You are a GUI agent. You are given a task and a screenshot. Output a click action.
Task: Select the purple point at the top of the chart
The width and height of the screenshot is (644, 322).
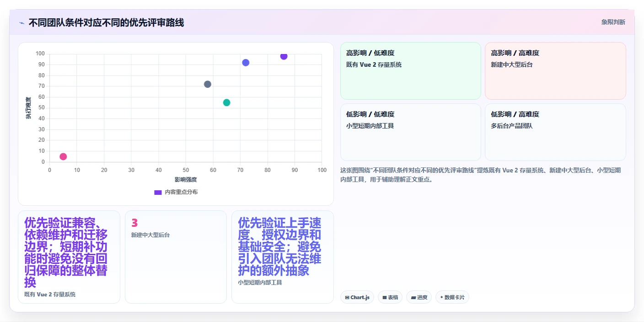[x=284, y=56]
